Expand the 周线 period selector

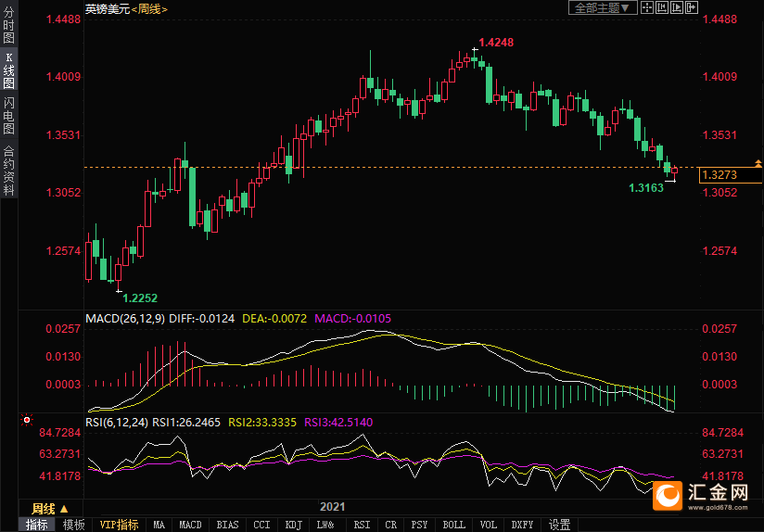(x=50, y=509)
